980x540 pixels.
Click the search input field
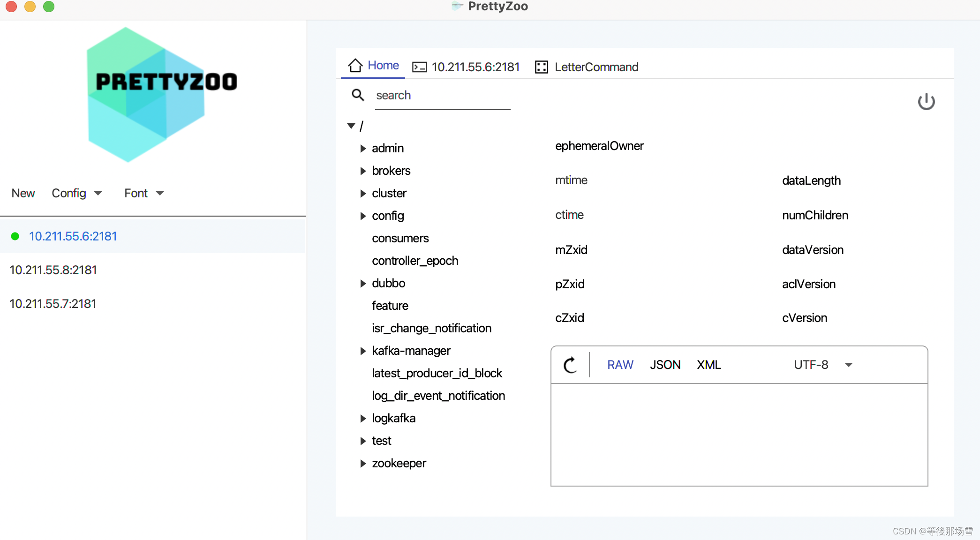pyautogui.click(x=443, y=96)
